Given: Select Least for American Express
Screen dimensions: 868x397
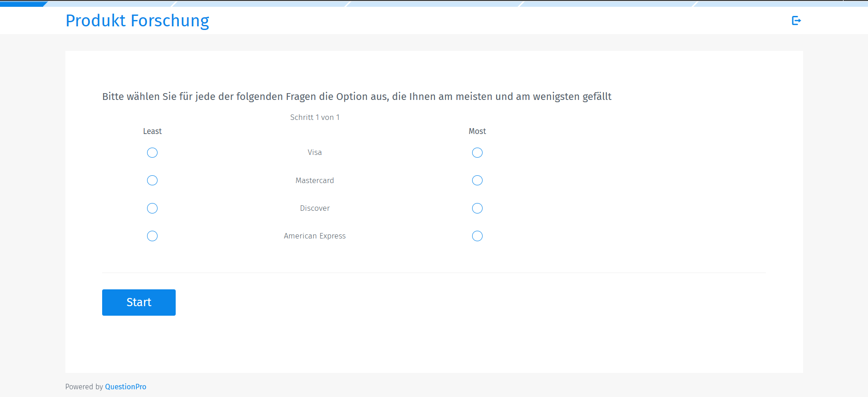Looking at the screenshot, I should point(153,236).
